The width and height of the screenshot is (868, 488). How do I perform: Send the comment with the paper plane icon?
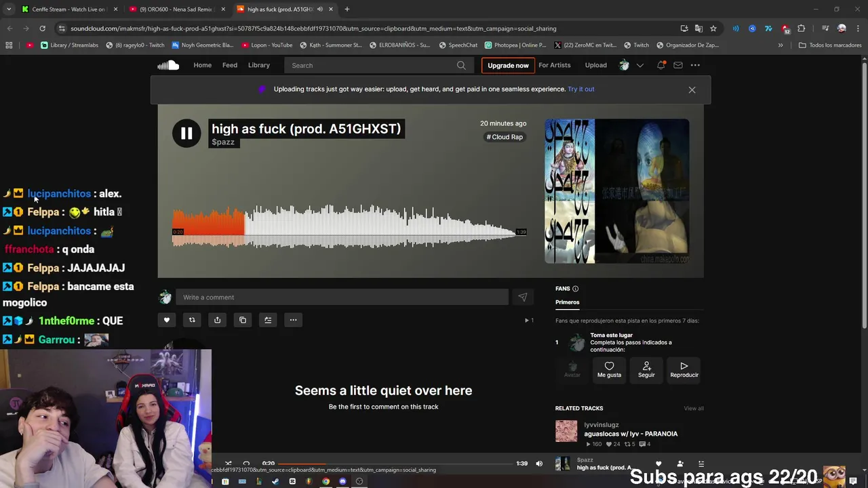pos(523,297)
